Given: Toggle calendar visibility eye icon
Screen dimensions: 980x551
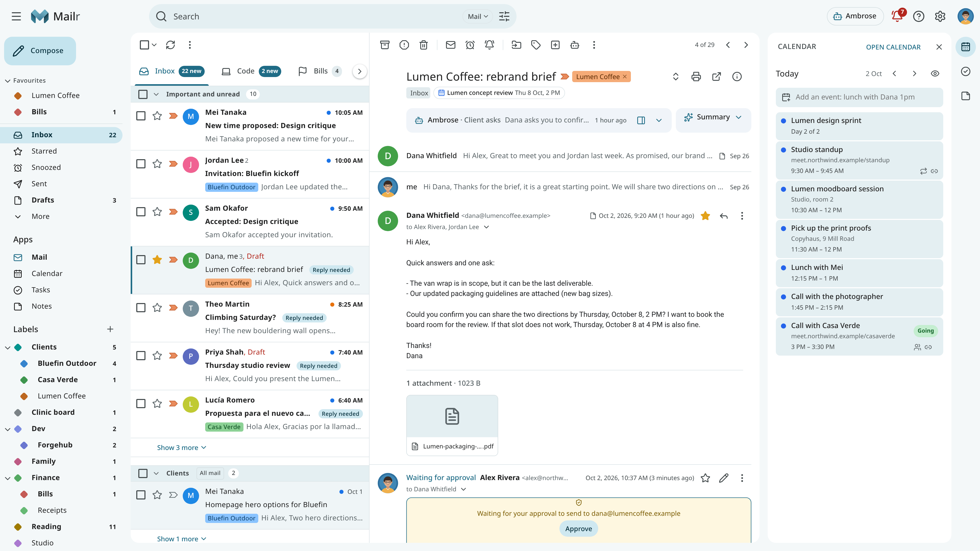Looking at the screenshot, I should 935,74.
